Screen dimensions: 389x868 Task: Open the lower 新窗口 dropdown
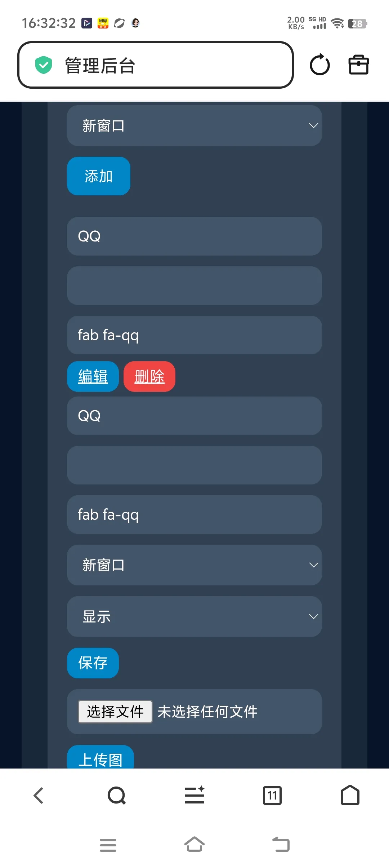click(194, 565)
